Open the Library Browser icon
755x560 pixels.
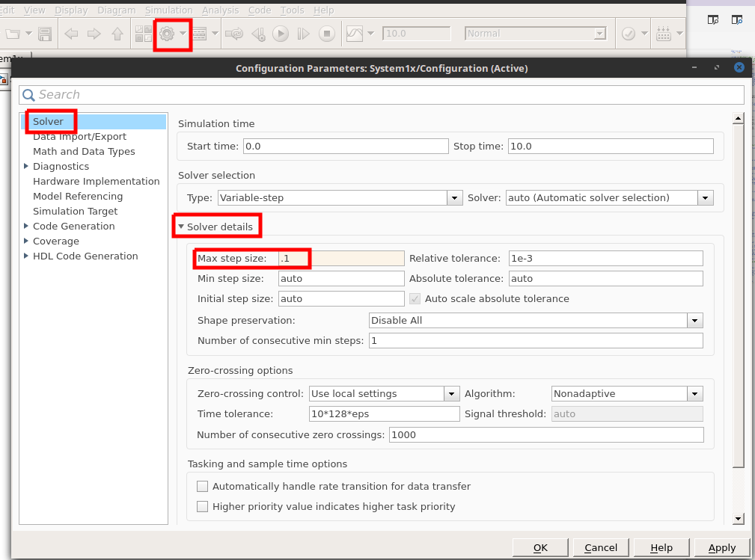click(143, 34)
